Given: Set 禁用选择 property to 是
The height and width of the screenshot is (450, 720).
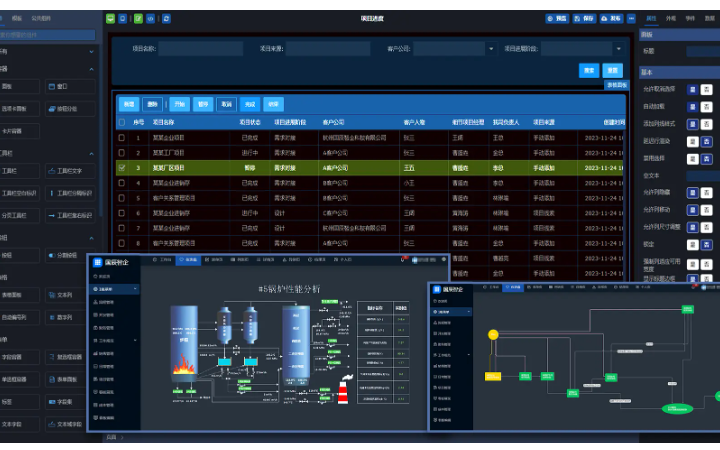Looking at the screenshot, I should (693, 159).
